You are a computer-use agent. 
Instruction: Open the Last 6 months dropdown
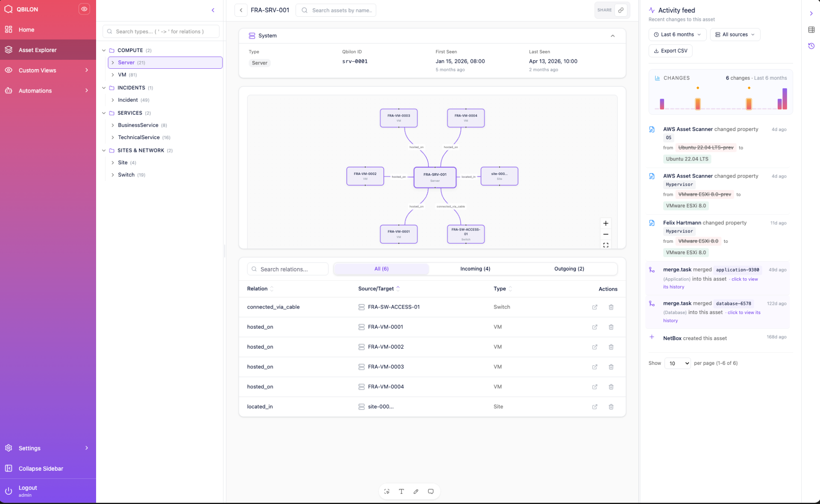point(677,35)
